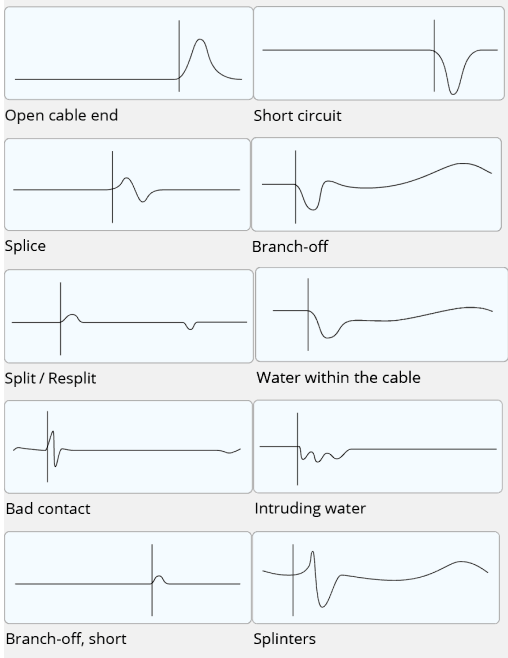The image size is (508, 658).
Task: Click the Branch-off caption text
Action: coord(290,247)
